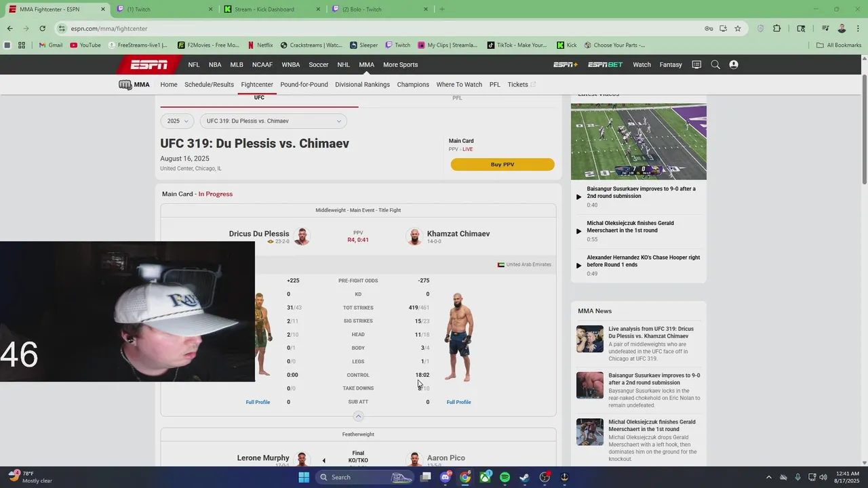Open the YouTube bookmark
Screen dimensions: 868x488
click(85, 45)
